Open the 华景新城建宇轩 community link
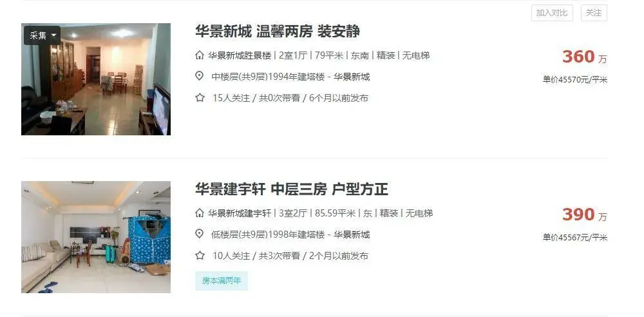Viewport: 644px width, 317px height. point(240,213)
